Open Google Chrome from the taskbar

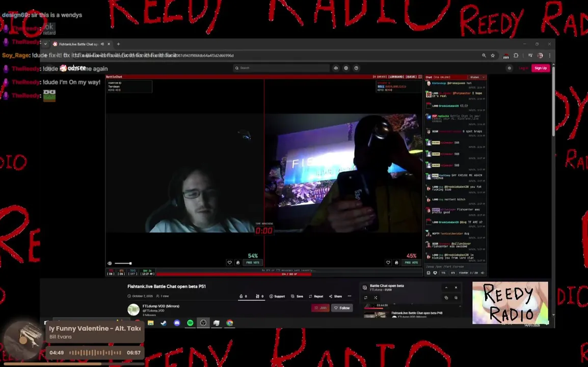(x=229, y=323)
